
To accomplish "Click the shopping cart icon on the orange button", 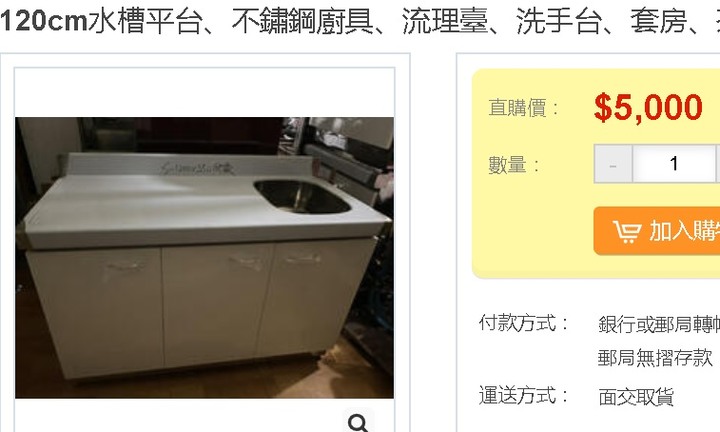I will tap(627, 231).
